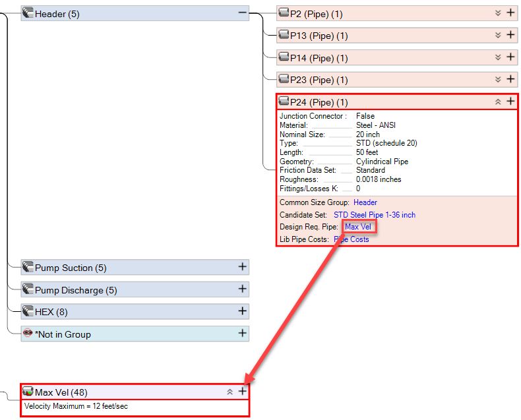
Task: Click the 'Velocity Maximum = 12 feet/sec' text
Action: coord(76,406)
